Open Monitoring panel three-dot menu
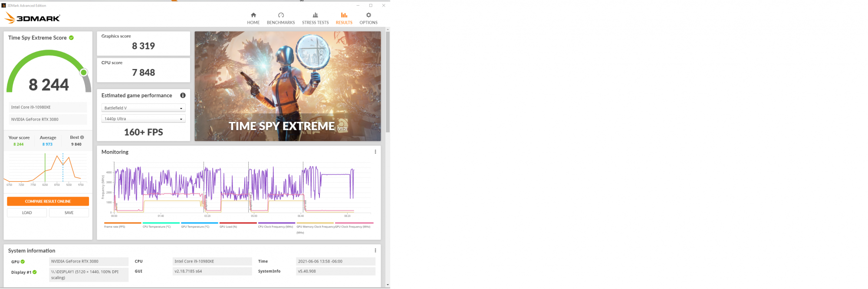868x289 pixels. coord(375,152)
